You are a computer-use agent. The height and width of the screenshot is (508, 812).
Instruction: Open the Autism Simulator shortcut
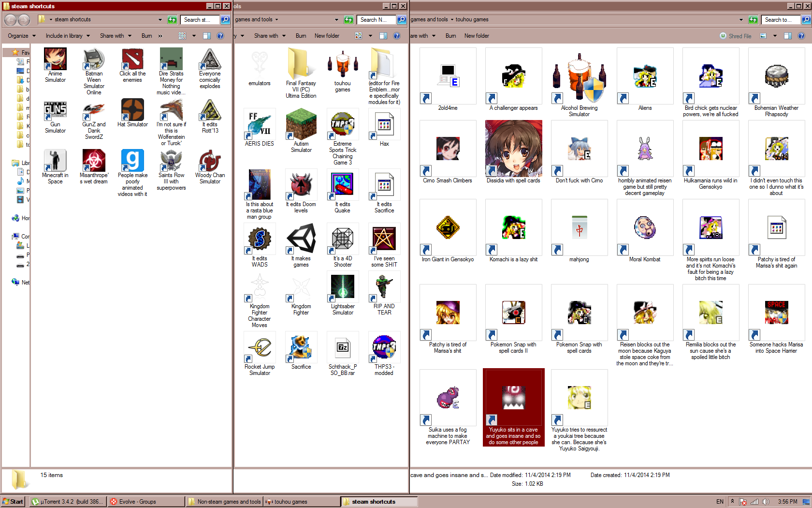301,131
